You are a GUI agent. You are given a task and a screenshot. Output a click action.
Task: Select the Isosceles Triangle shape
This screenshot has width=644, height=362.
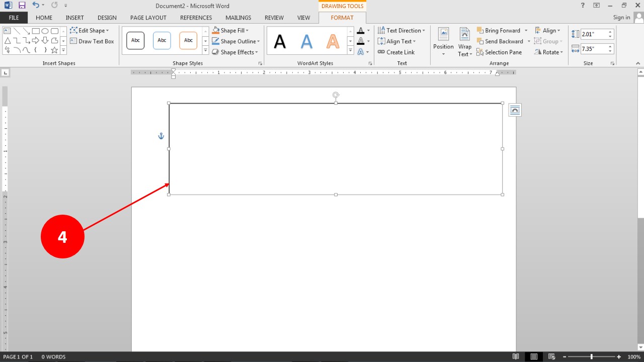click(x=8, y=41)
